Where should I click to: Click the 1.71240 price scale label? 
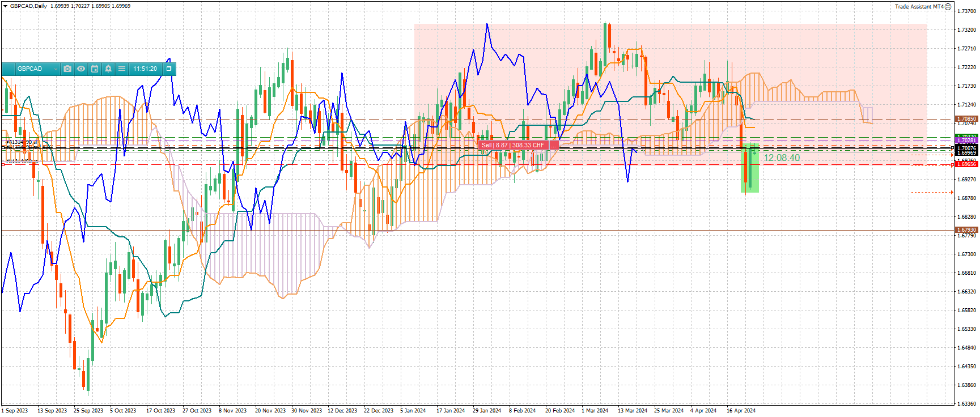click(966, 105)
